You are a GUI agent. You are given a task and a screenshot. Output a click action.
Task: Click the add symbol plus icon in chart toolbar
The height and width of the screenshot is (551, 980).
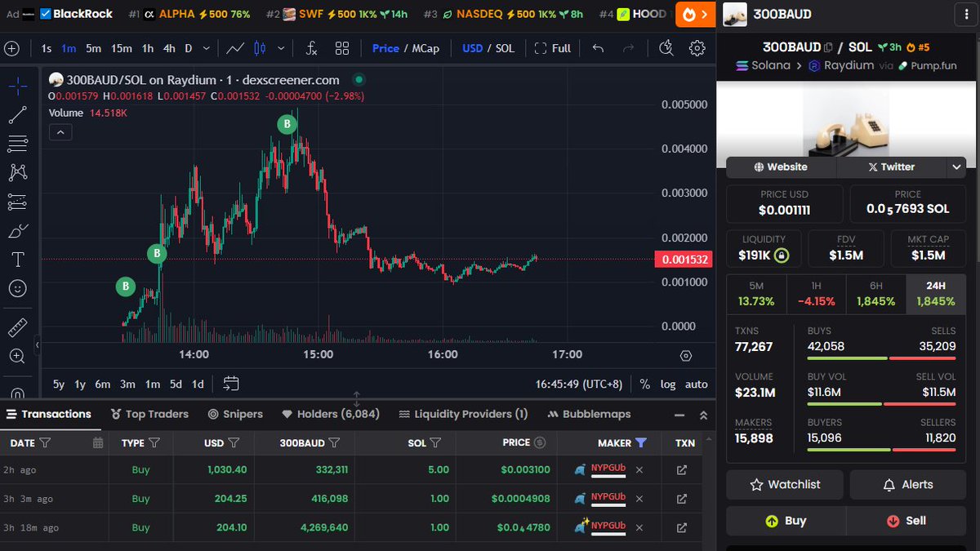point(11,48)
